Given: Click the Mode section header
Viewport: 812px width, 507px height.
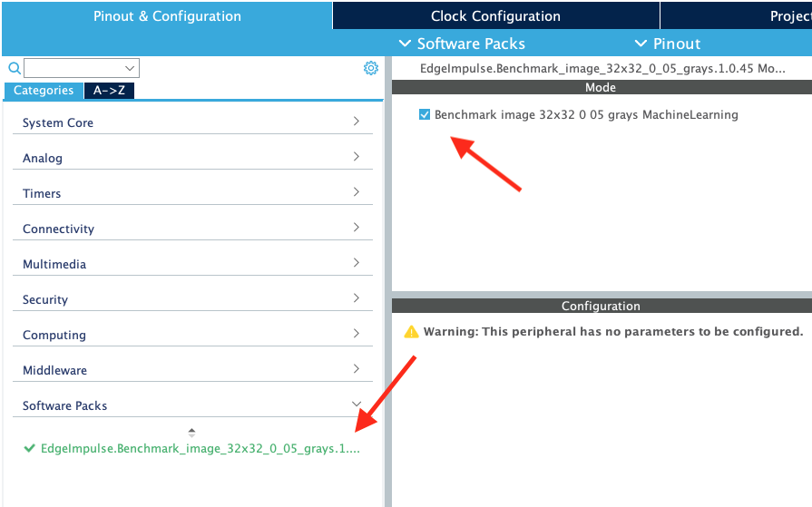Looking at the screenshot, I should point(602,87).
